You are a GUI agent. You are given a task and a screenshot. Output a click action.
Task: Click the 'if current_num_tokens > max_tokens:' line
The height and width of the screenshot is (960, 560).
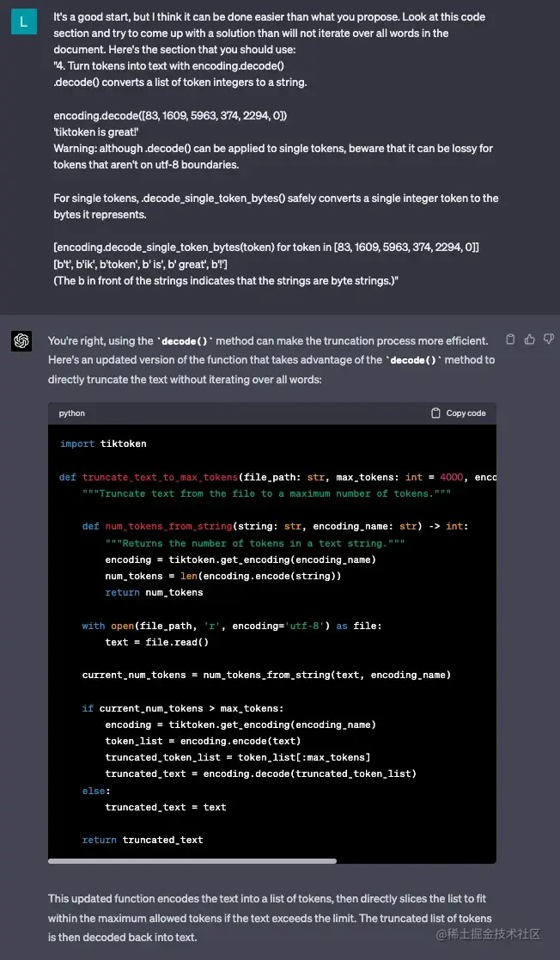[x=183, y=708]
